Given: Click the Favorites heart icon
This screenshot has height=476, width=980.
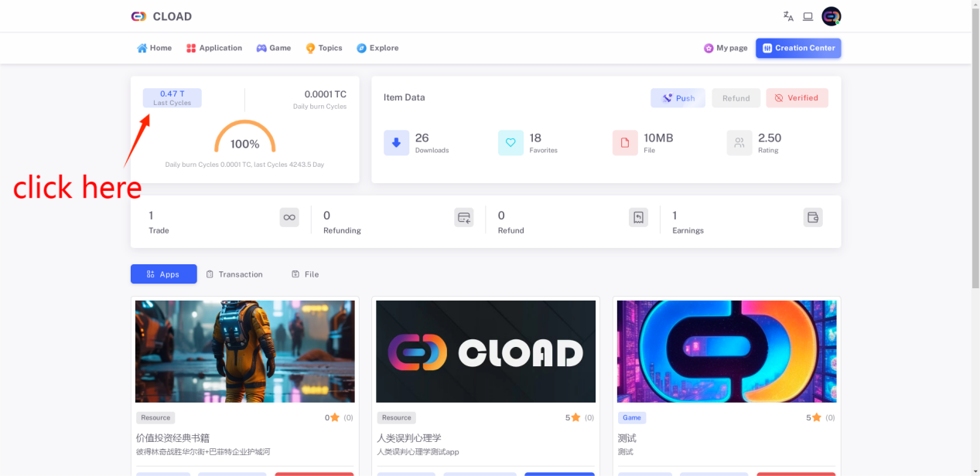Looking at the screenshot, I should [510, 142].
